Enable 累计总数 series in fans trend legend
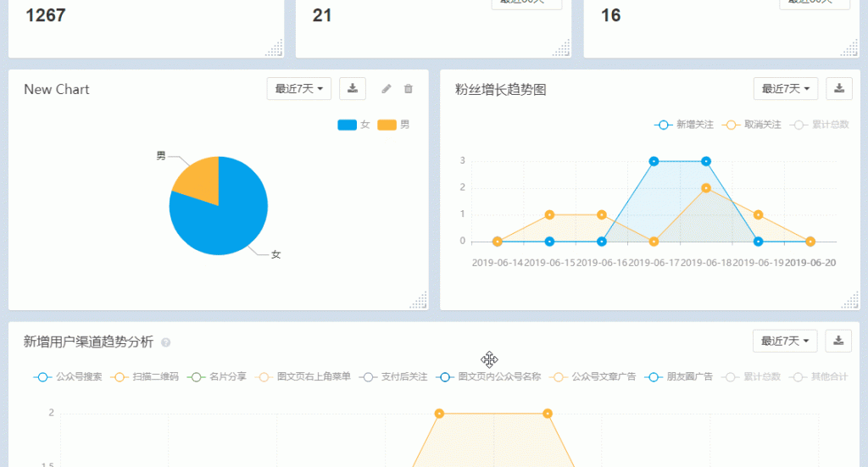This screenshot has width=868, height=467. [820, 125]
